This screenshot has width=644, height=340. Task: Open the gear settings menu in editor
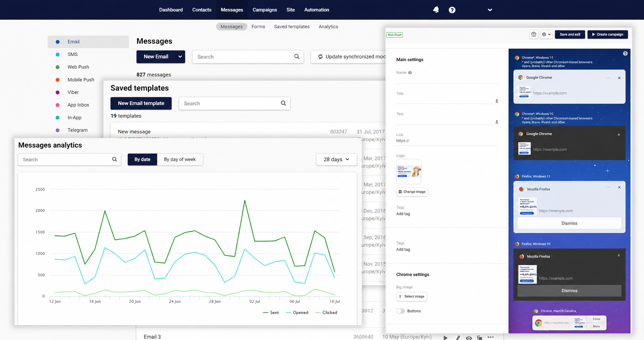tap(546, 34)
